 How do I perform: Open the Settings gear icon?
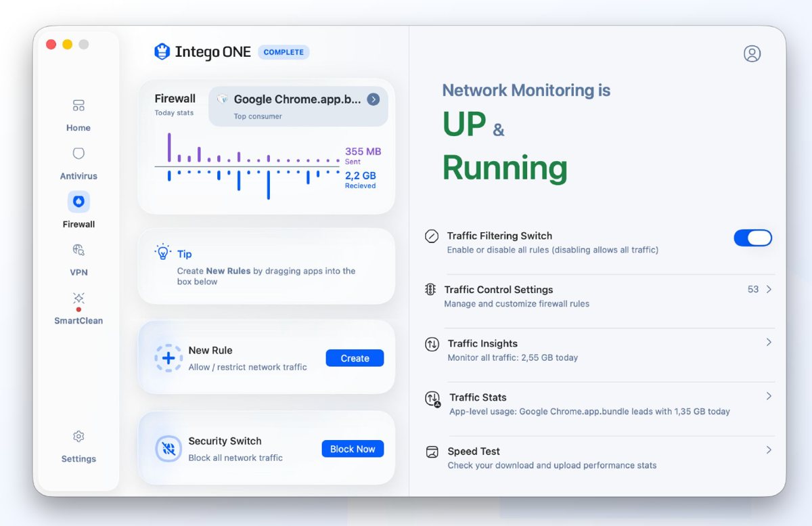[x=78, y=436]
